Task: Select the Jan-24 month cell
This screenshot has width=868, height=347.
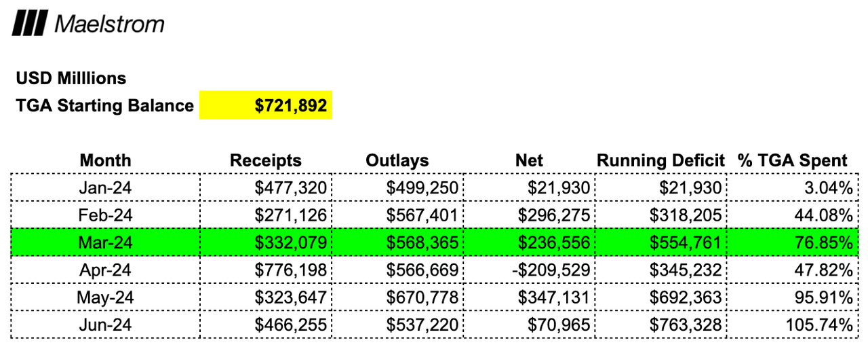Action: 106,187
